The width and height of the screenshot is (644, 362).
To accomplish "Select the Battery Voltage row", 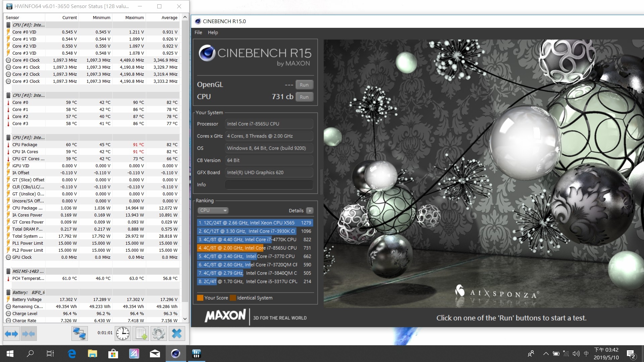I will point(92,299).
